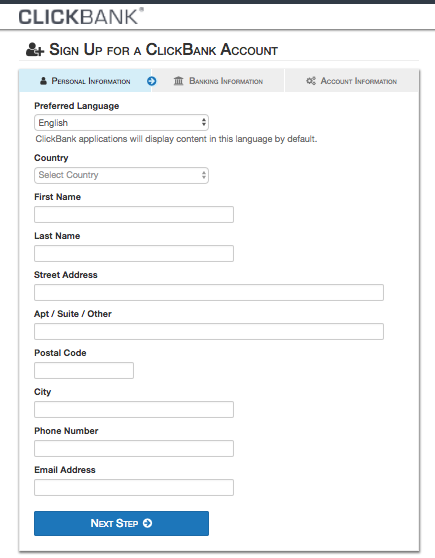Select the Personal Information tab
This screenshot has width=435, height=558.
click(85, 81)
